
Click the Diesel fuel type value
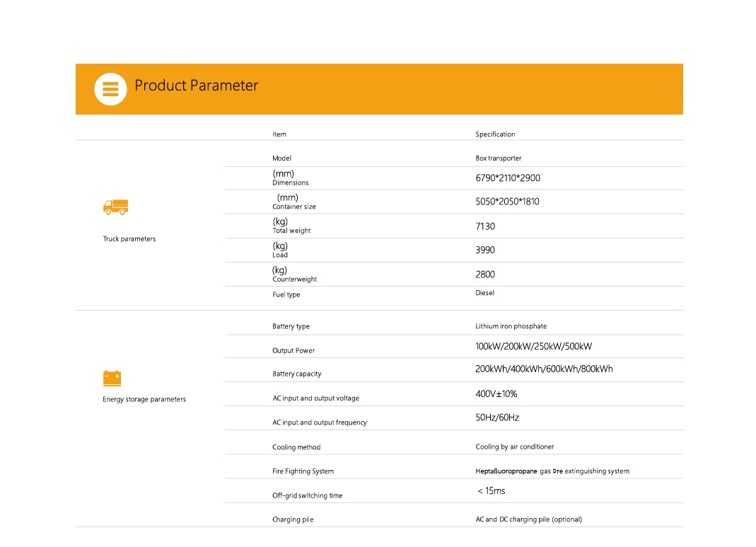485,293
